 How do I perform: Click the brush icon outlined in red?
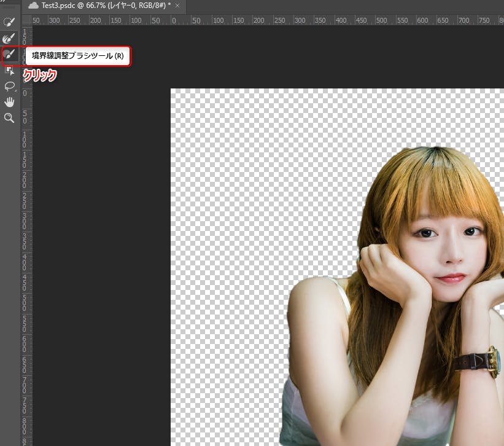pos(9,55)
